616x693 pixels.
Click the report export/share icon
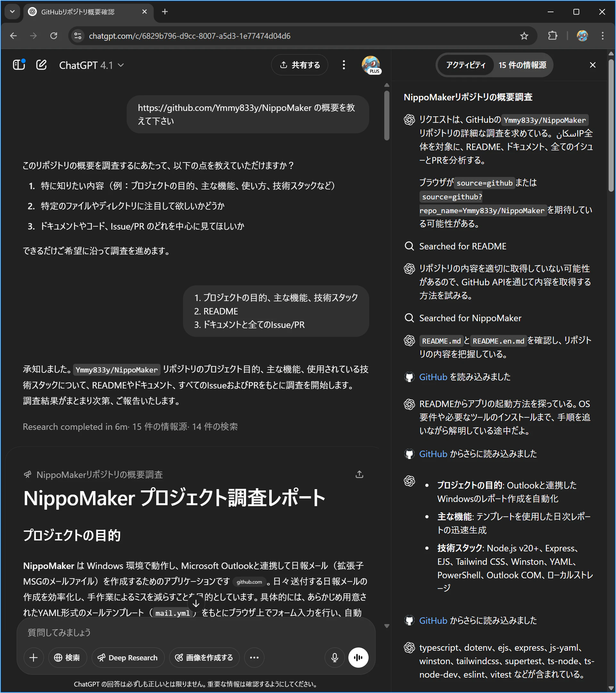(359, 474)
